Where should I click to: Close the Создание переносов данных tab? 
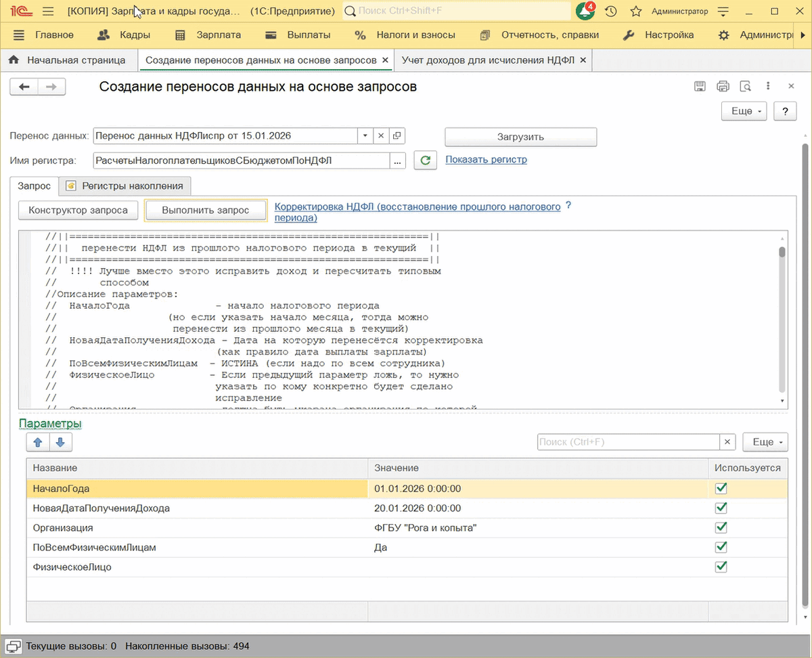point(386,60)
